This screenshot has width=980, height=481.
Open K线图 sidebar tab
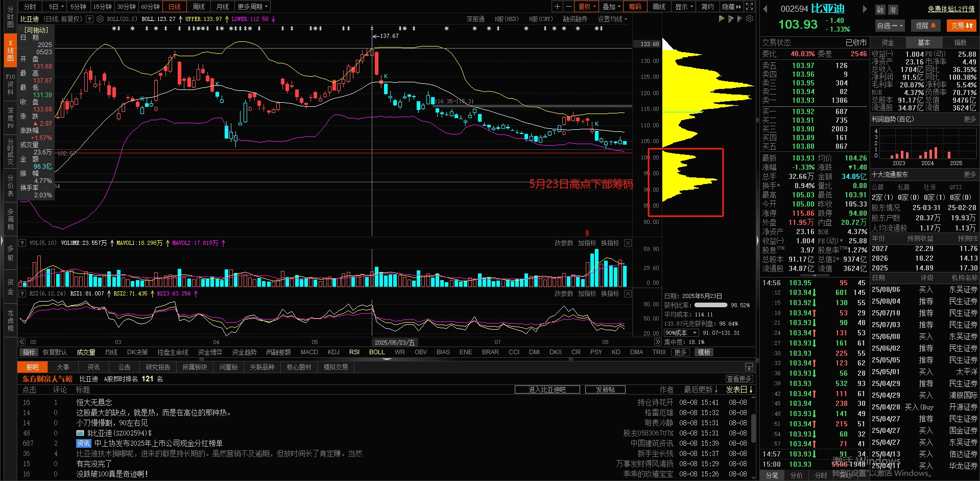10,51
